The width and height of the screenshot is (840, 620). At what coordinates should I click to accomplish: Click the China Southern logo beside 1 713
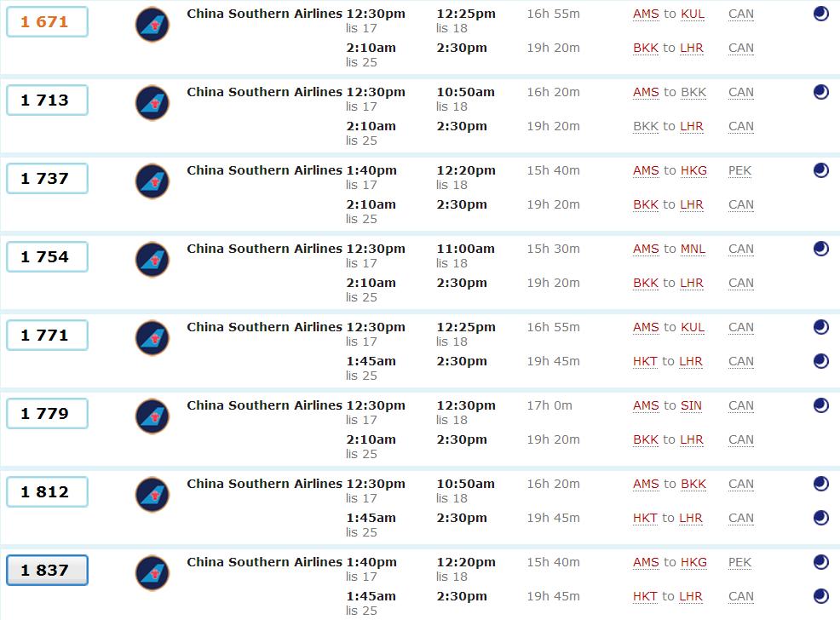click(x=152, y=103)
